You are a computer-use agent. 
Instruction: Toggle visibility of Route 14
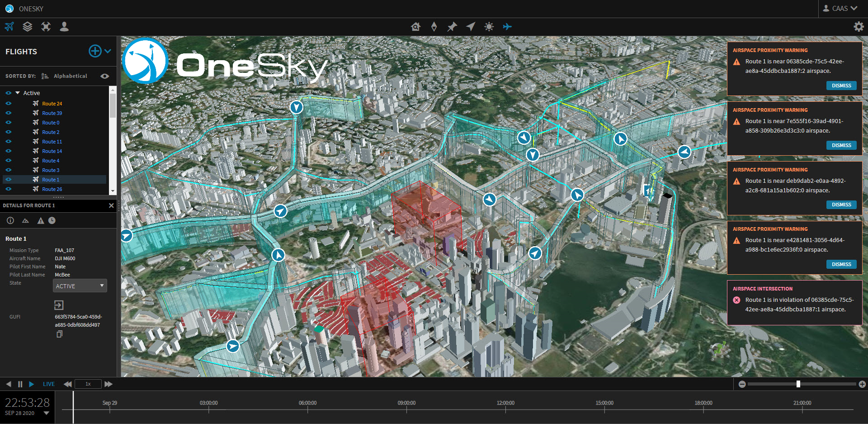point(8,151)
